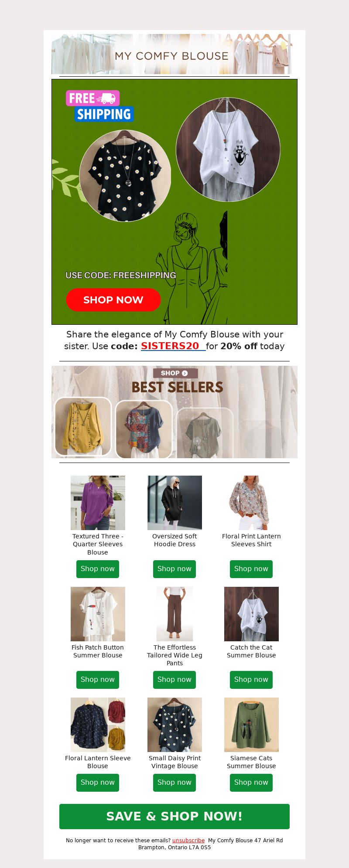Shop now for Siamese Cats Summer Blouse

click(x=251, y=783)
